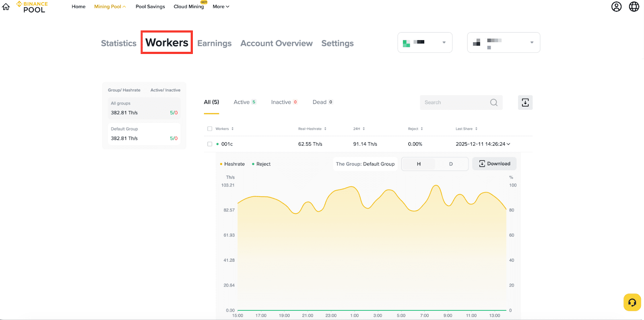
Task: Open the user profile icon
Action: click(616, 7)
